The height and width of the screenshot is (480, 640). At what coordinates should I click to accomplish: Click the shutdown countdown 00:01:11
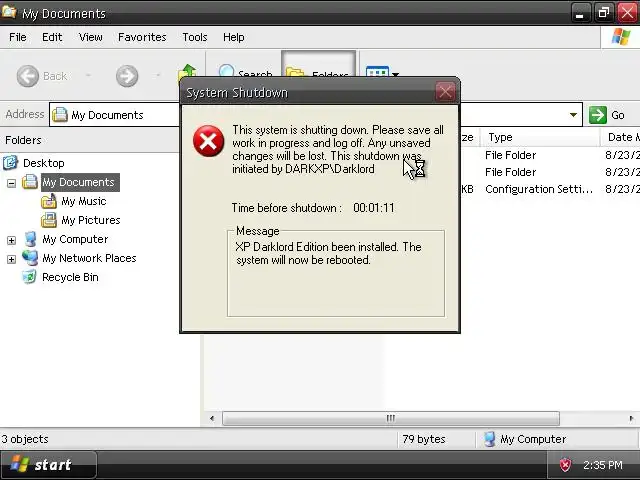pos(373,208)
